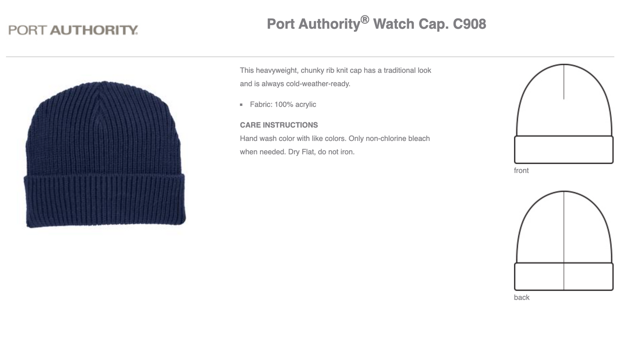Click the front view cap diagram
The height and width of the screenshot is (364, 619).
point(564,113)
